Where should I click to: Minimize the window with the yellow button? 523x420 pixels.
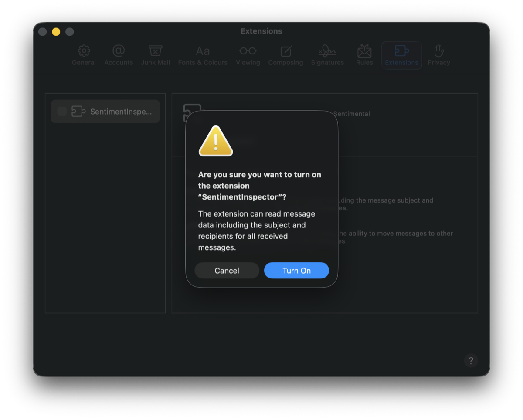[55, 31]
